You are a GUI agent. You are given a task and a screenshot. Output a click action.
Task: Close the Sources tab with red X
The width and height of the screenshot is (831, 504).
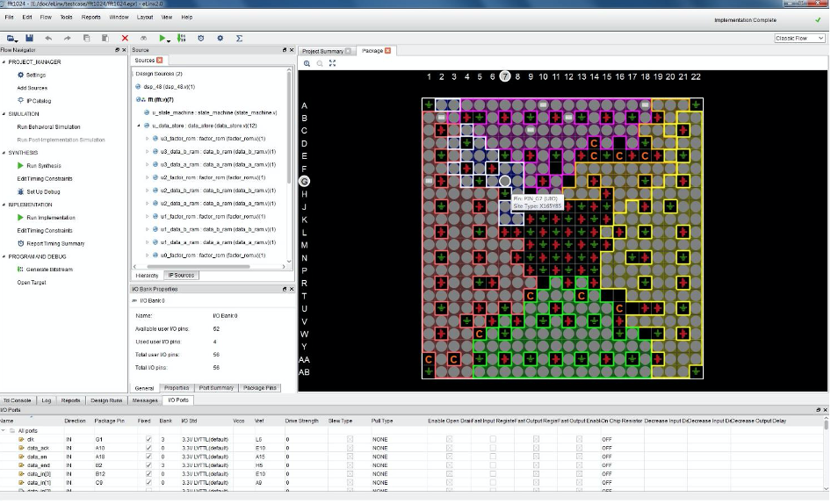[x=160, y=61]
